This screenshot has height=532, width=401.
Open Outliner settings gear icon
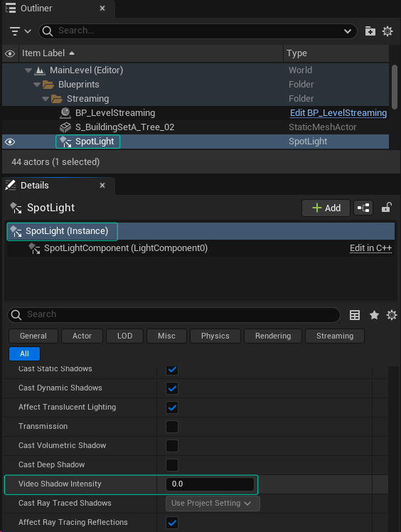click(x=387, y=31)
